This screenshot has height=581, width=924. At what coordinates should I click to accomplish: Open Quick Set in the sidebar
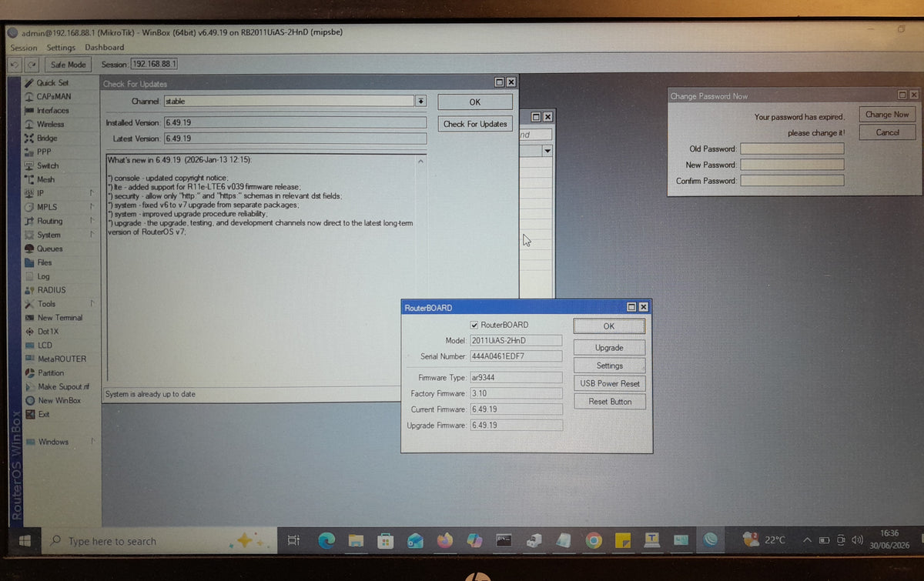(x=52, y=82)
